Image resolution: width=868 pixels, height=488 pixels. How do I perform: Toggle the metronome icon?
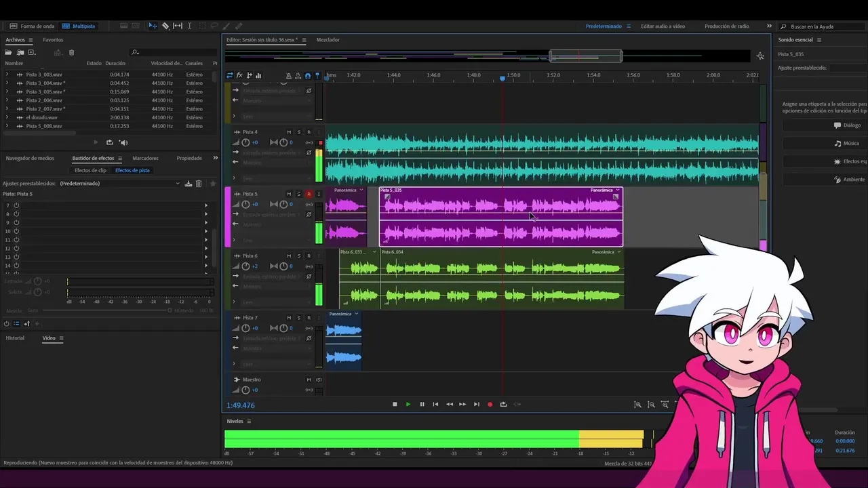point(288,76)
